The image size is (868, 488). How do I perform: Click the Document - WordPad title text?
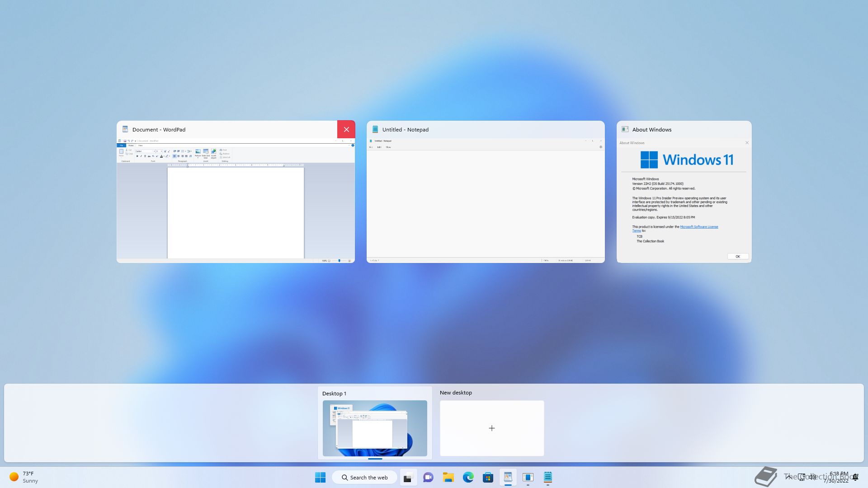point(159,130)
